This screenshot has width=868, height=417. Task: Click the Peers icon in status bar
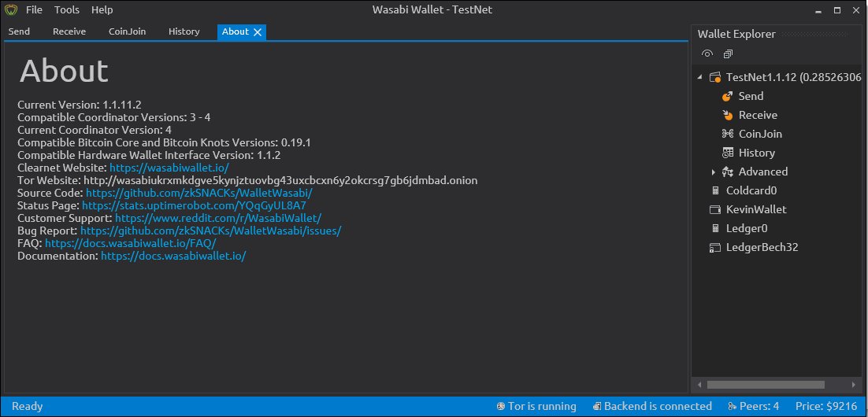(732, 407)
